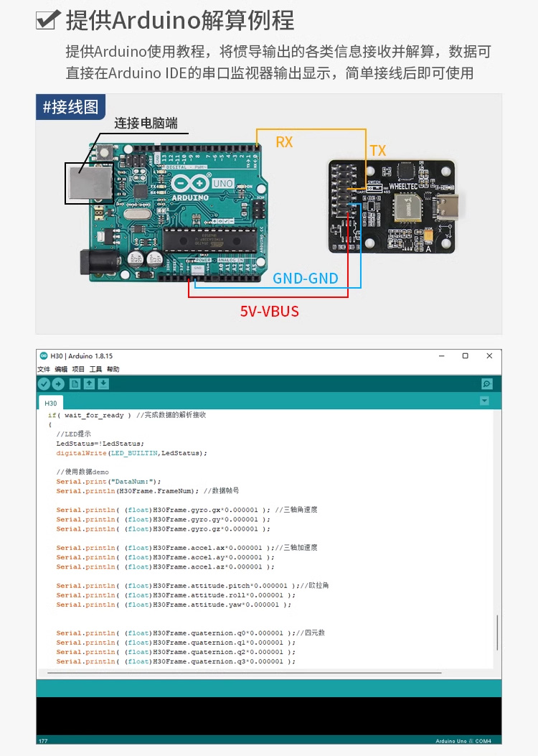Click the black console output area
This screenshot has height=756, width=538.
coord(269,716)
